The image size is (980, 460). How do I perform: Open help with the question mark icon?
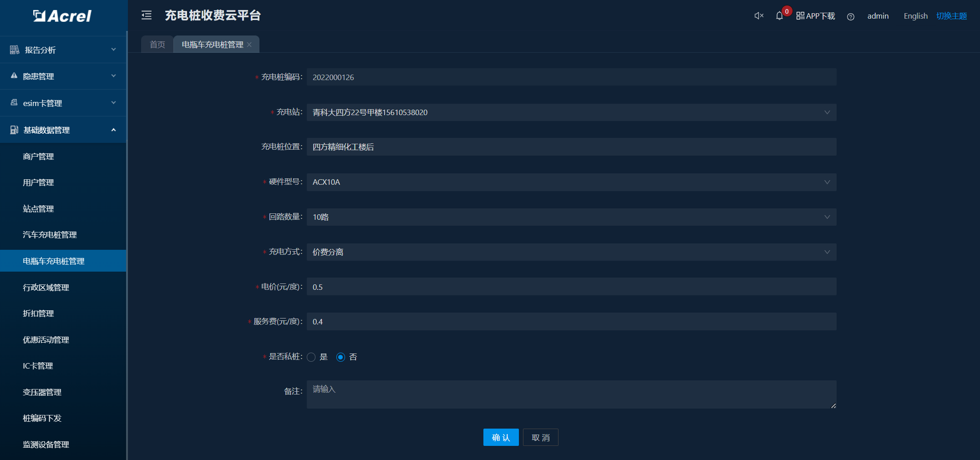pos(850,16)
